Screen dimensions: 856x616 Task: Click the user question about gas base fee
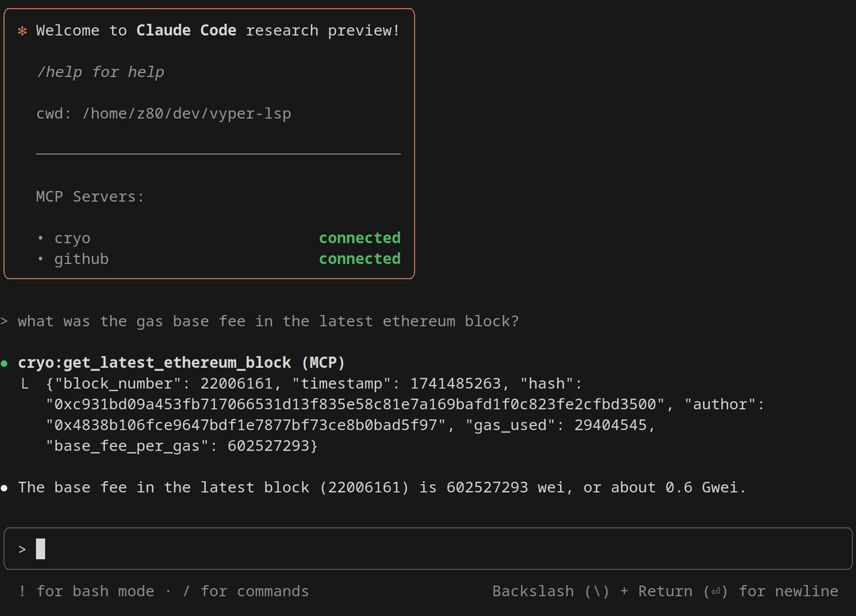(268, 322)
